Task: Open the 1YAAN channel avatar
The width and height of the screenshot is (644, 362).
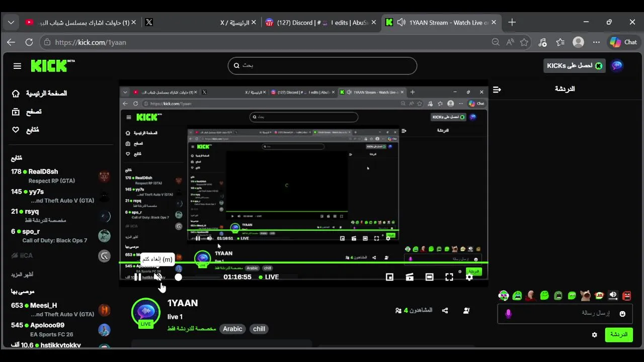Action: [x=146, y=312]
